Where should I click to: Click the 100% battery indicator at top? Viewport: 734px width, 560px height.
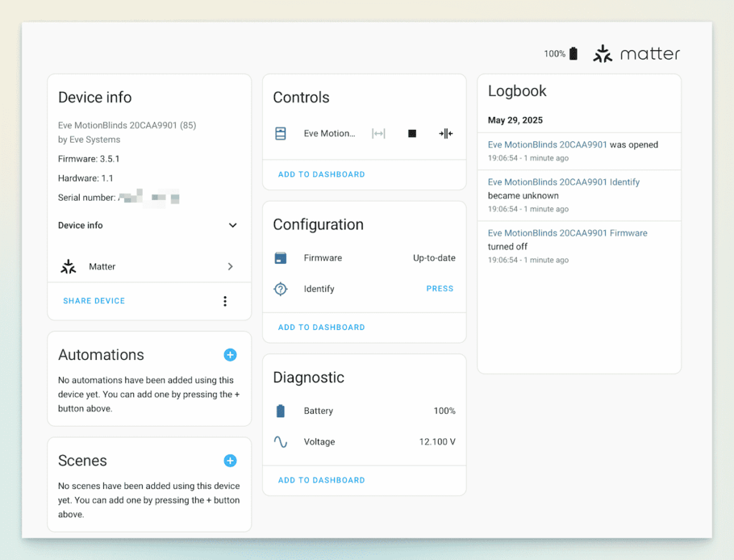[561, 53]
